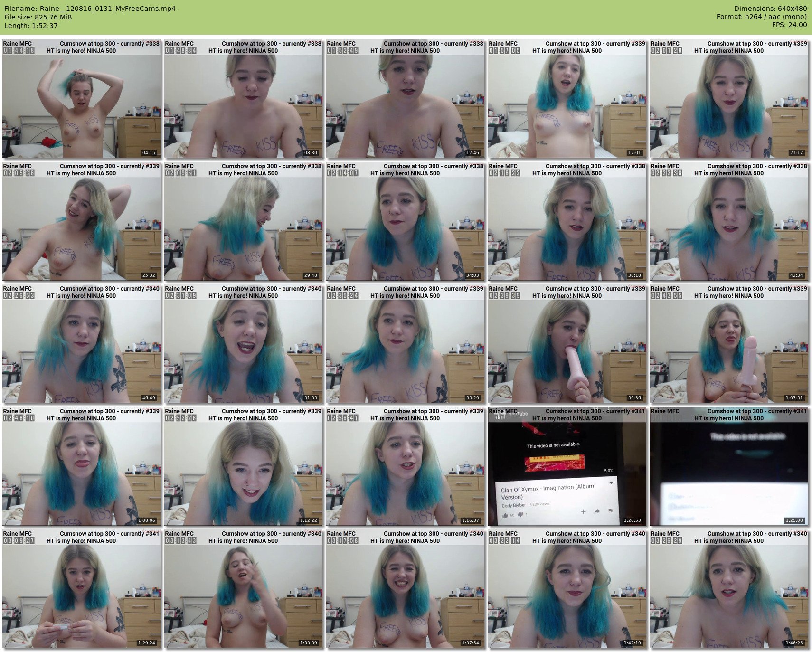The width and height of the screenshot is (812, 652).
Task: Click the thumbnail stamped 34:03
Action: pos(406,221)
